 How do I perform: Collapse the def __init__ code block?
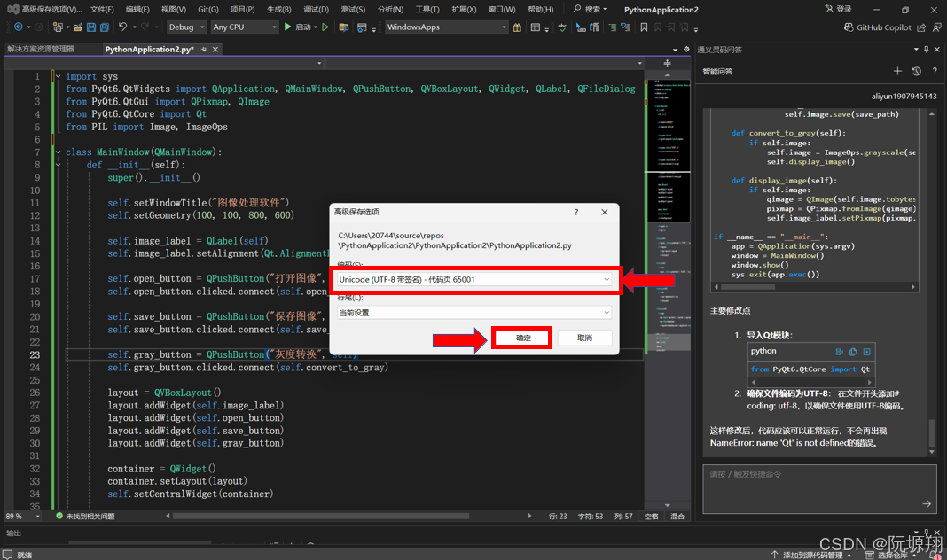click(58, 165)
